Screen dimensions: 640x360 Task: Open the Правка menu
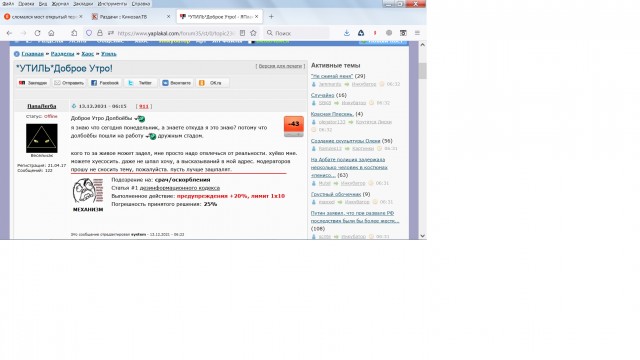26,4
